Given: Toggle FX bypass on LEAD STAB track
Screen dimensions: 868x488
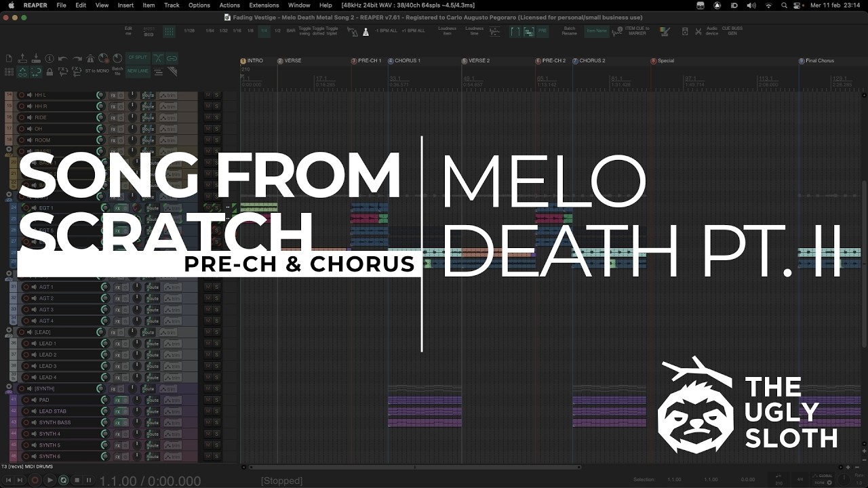Looking at the screenshot, I should [x=125, y=411].
